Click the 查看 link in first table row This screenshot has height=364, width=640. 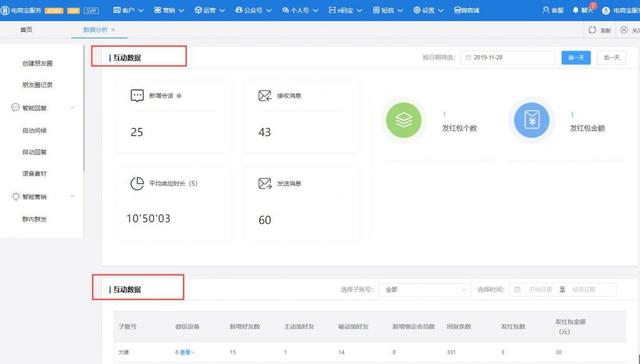click(186, 352)
